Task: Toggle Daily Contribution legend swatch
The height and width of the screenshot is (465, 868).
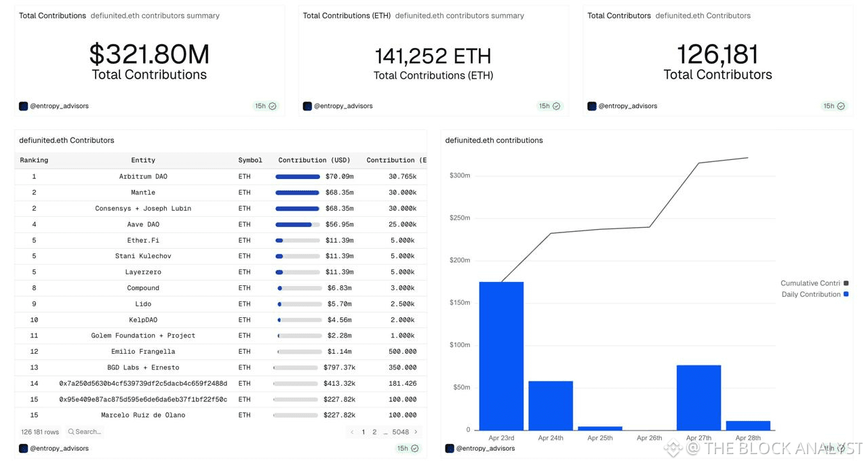Action: coord(846,294)
